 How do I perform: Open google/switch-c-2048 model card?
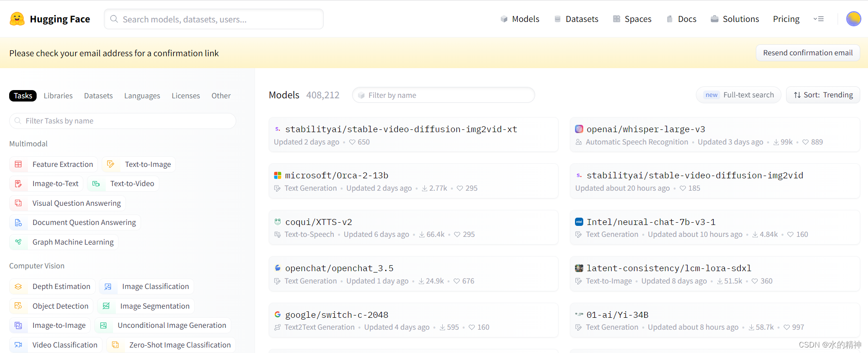[413, 320]
